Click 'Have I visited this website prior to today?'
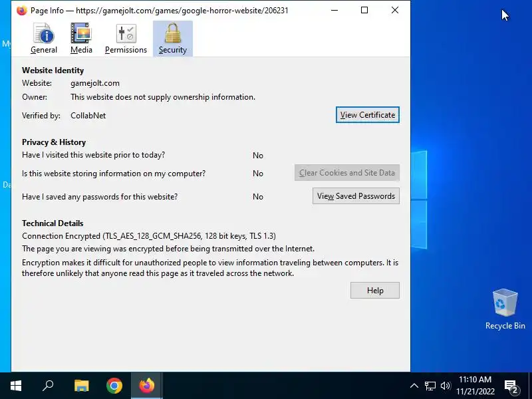 [94, 155]
